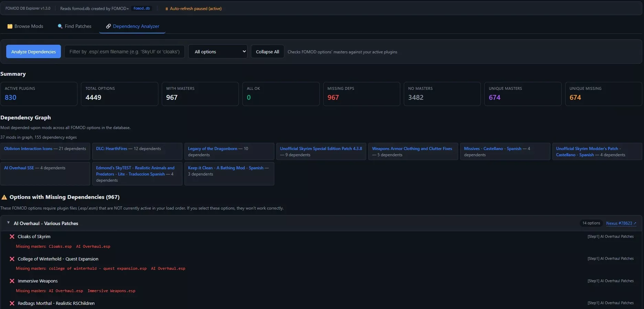Select the Dependency Analyzer tab
The image size is (644, 309).
pyautogui.click(x=133, y=26)
